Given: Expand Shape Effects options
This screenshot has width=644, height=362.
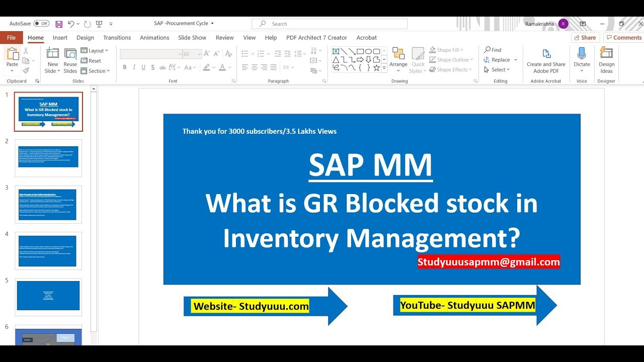Looking at the screenshot, I should pyautogui.click(x=451, y=70).
